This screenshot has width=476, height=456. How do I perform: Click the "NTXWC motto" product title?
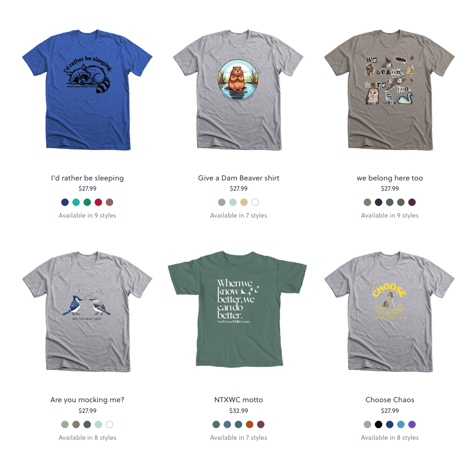tap(238, 399)
